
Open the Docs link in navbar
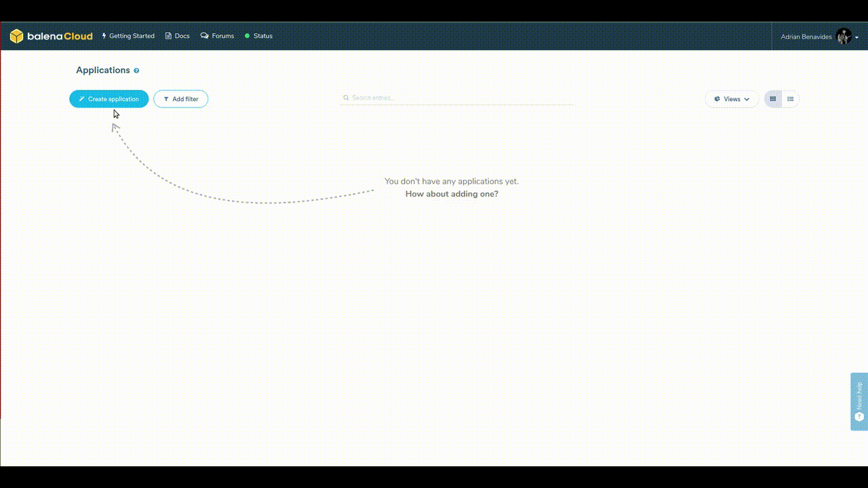[178, 36]
